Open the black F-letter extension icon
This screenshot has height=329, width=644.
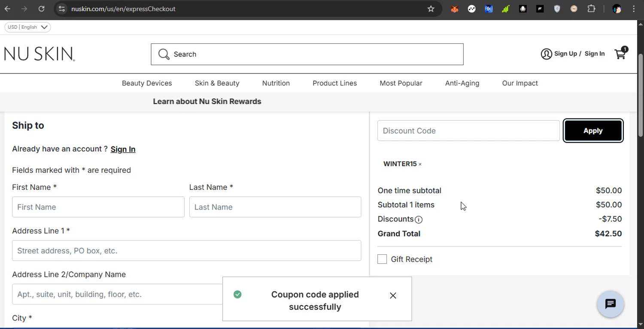(540, 9)
